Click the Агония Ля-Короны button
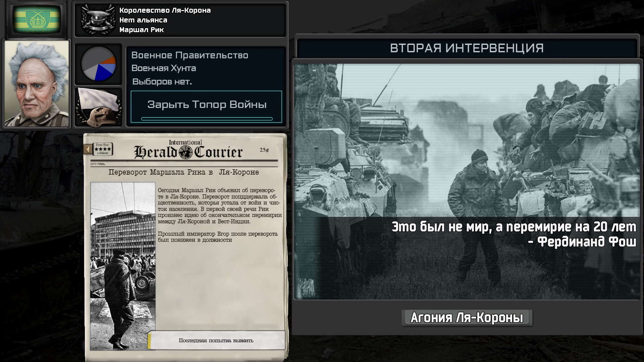Screen dimensions: 644x362 [467, 318]
